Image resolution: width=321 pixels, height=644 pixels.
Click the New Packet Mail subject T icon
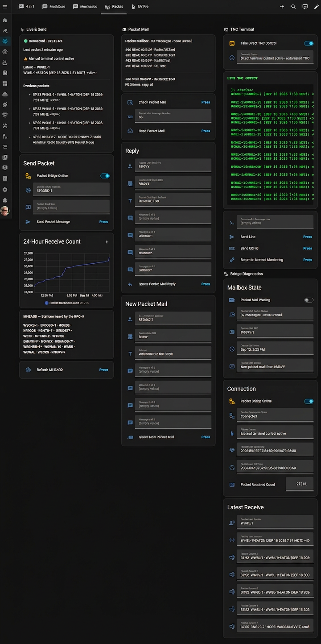point(130,353)
